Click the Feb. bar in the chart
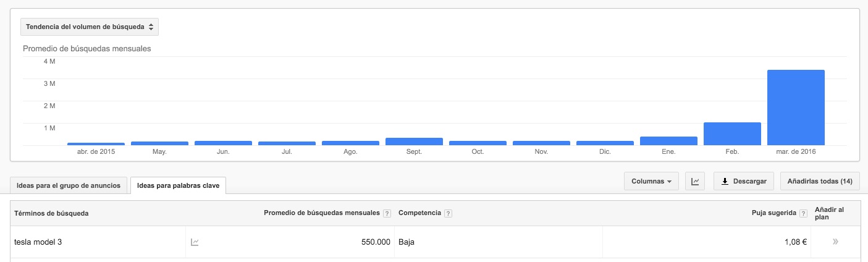The width and height of the screenshot is (868, 262). (x=732, y=133)
